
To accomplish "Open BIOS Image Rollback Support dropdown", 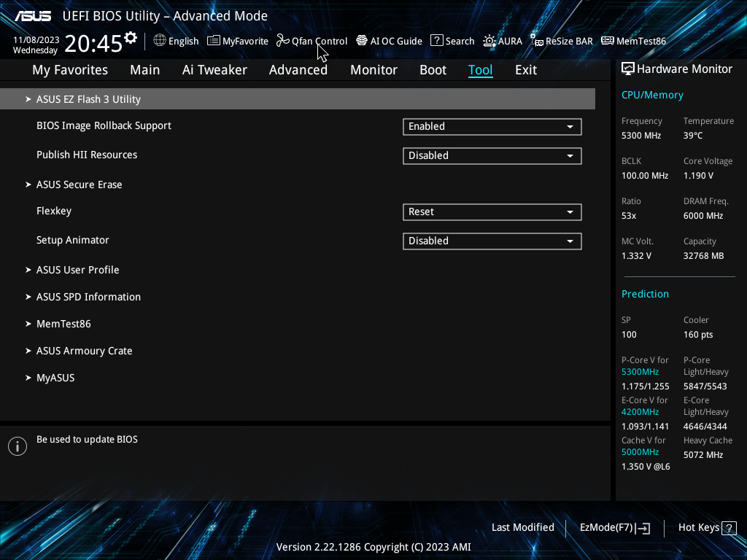I will point(492,127).
